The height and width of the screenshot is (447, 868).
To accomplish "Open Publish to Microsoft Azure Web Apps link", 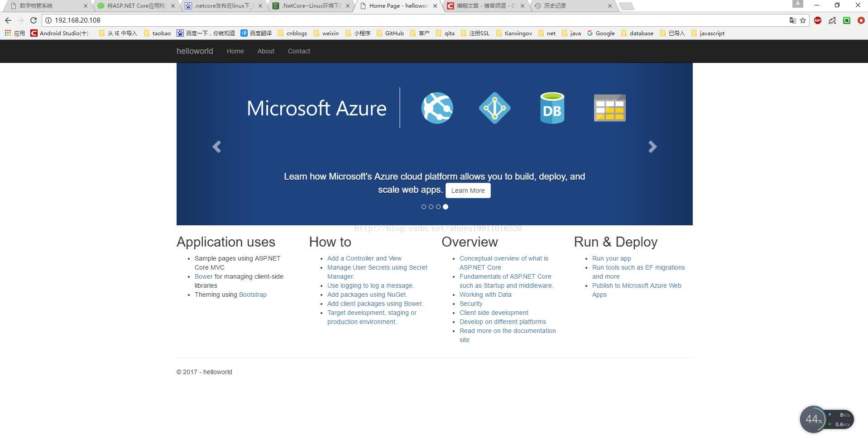I will point(637,290).
